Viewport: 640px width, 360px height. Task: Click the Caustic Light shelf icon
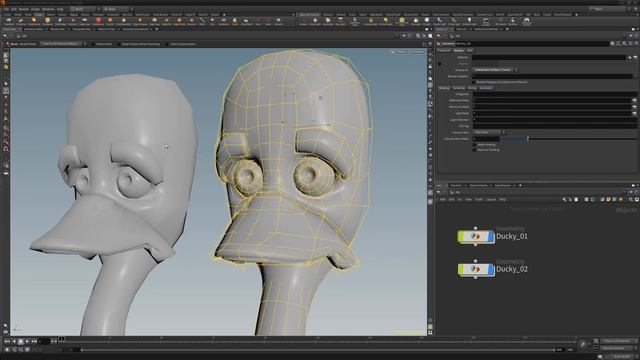click(x=439, y=21)
